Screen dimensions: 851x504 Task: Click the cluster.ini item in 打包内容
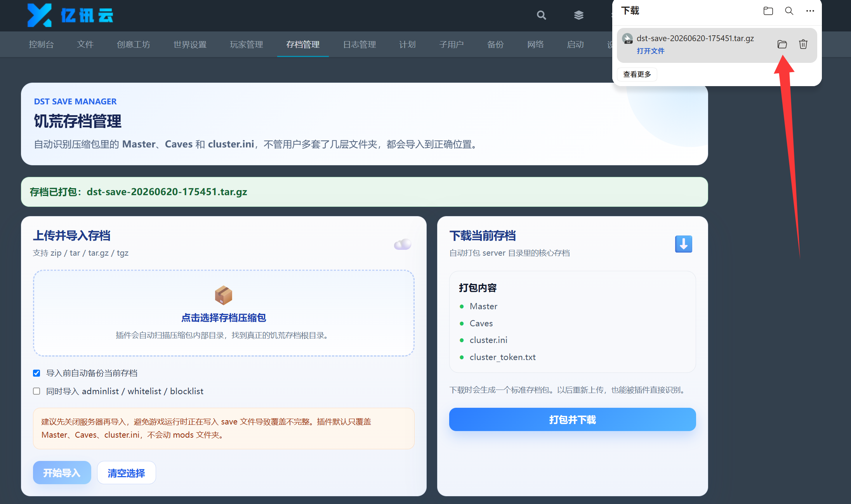488,340
